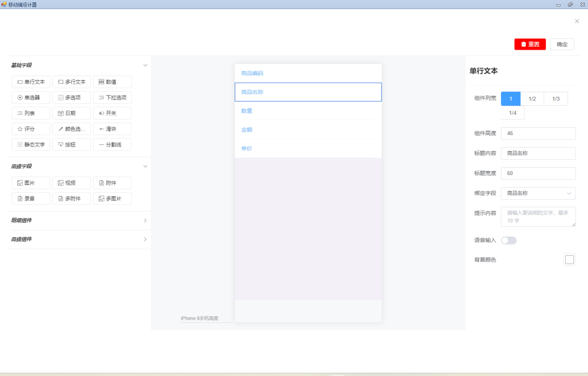The height and width of the screenshot is (376, 588).
Task: Set component column width to 1/4
Action: click(x=512, y=113)
